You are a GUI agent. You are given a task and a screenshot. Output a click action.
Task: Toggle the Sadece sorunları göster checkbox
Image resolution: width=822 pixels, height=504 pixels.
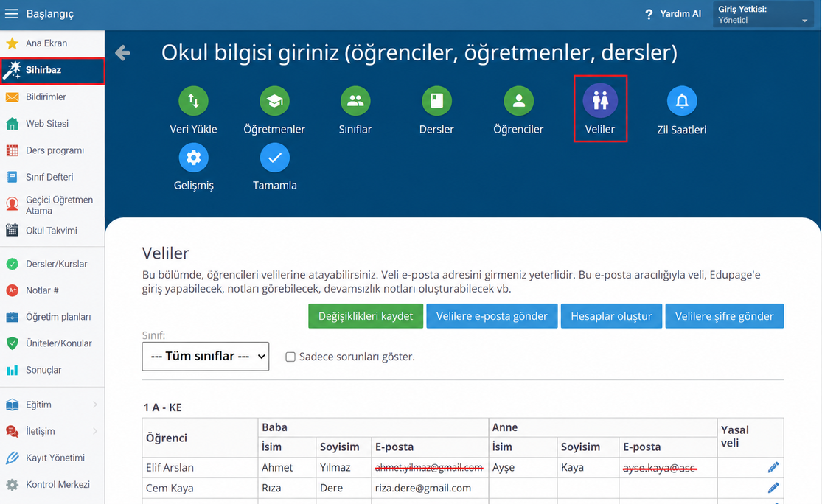pyautogui.click(x=290, y=357)
